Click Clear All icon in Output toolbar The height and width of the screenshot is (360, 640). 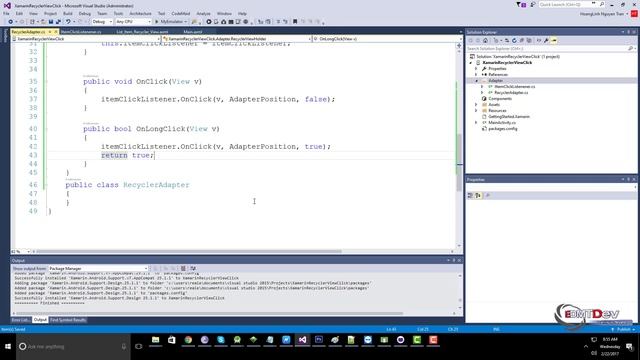(x=183, y=269)
